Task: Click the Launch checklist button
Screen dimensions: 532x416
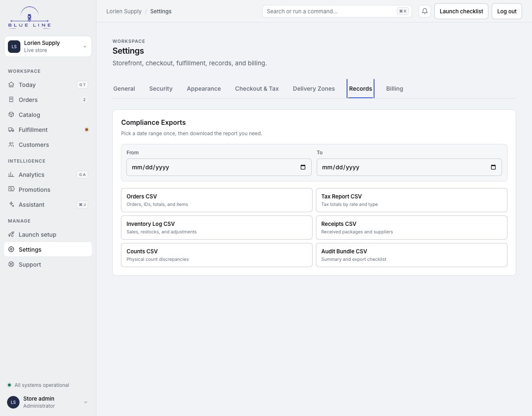Action: (x=461, y=11)
